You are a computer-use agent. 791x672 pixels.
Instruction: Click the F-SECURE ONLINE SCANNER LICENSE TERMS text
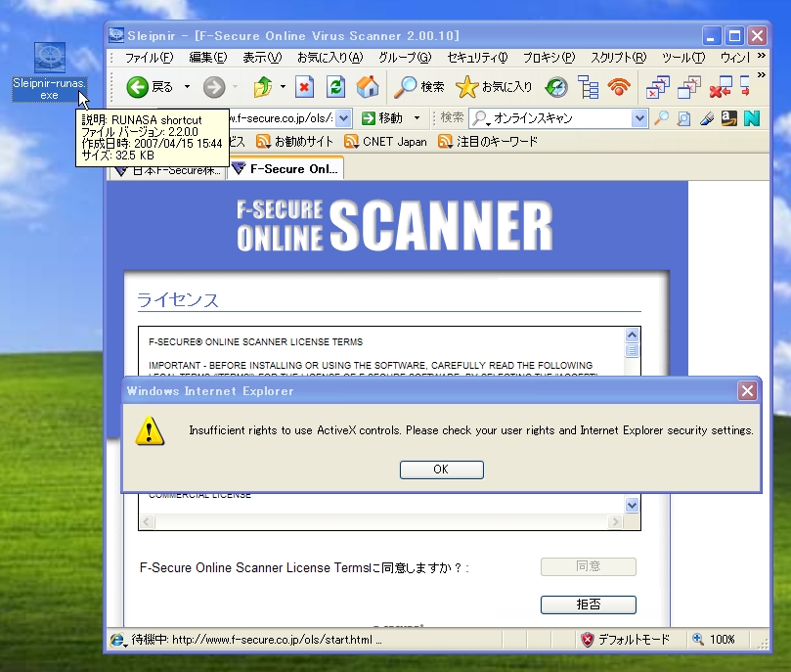pyautogui.click(x=256, y=342)
